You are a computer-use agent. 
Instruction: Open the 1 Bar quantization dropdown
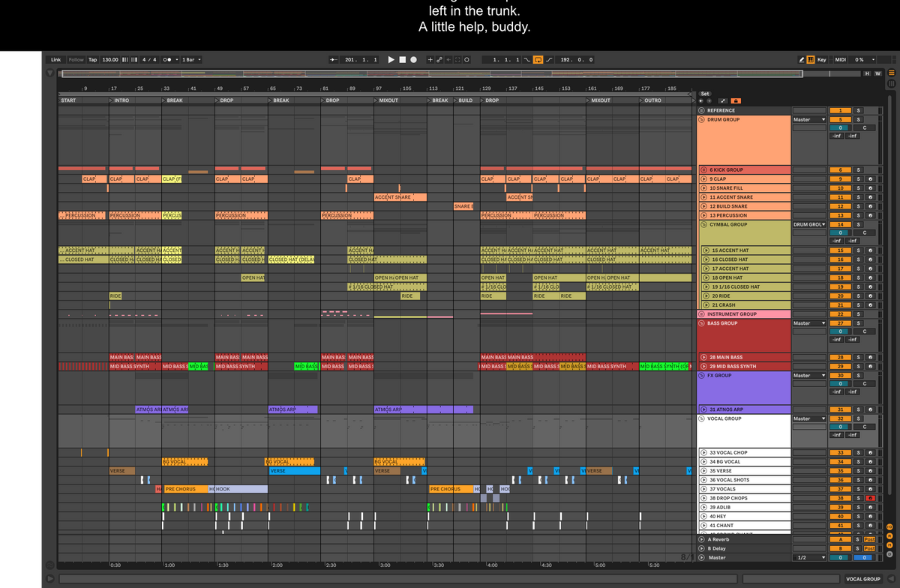[191, 59]
